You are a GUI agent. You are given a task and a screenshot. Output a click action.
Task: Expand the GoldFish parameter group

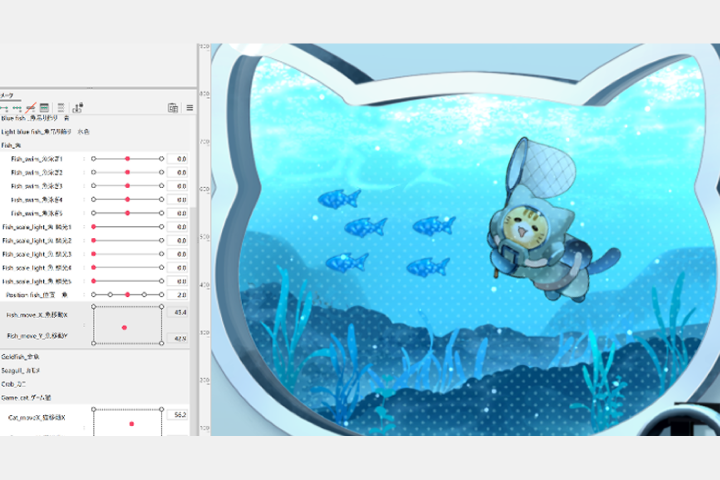pyautogui.click(x=20, y=356)
